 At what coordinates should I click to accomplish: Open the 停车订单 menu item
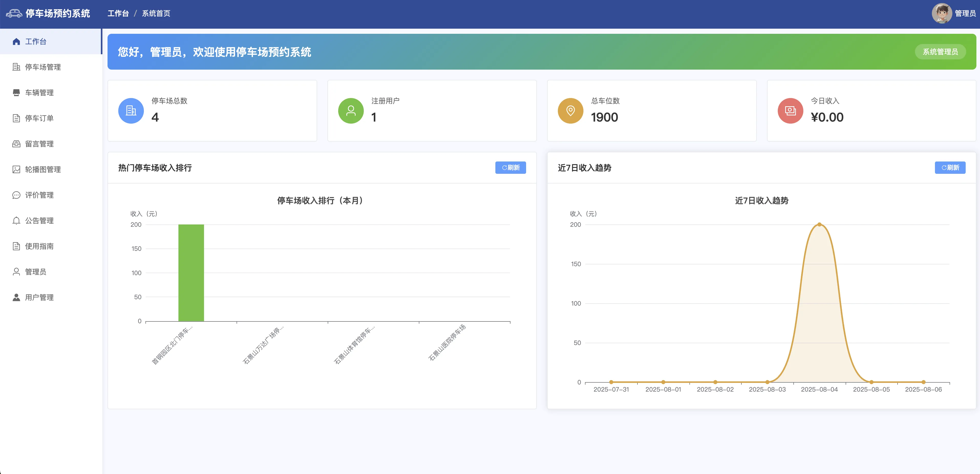tap(39, 118)
